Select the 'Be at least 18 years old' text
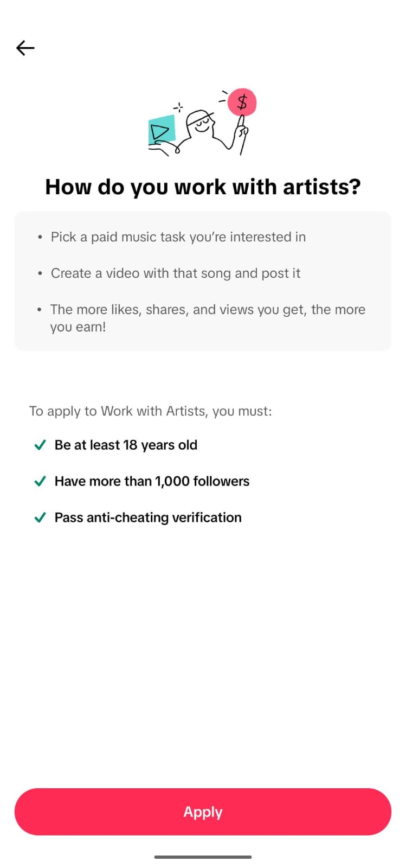The image size is (406, 868). coord(126,445)
